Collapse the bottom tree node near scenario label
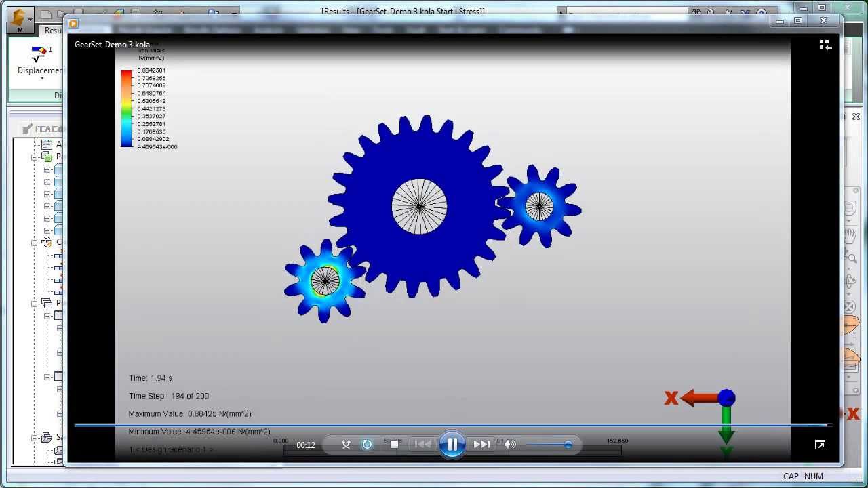 35,438
